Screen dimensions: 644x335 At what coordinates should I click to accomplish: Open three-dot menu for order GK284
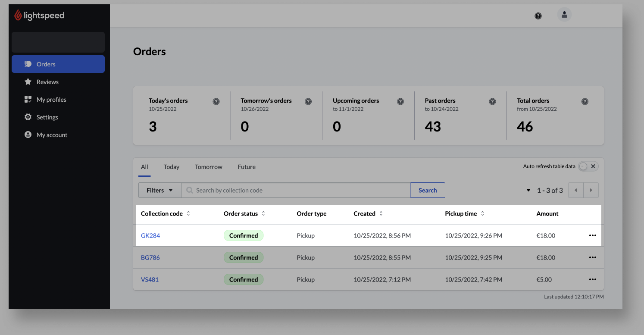click(593, 235)
